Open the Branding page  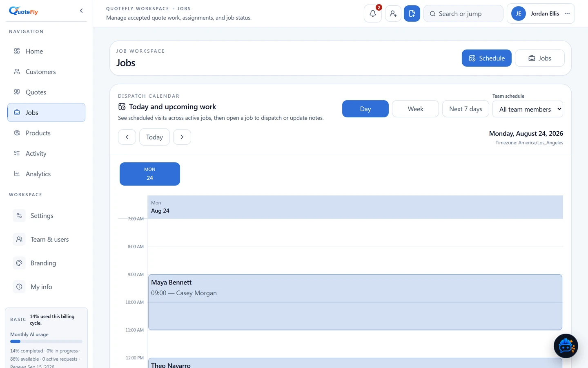click(46, 263)
